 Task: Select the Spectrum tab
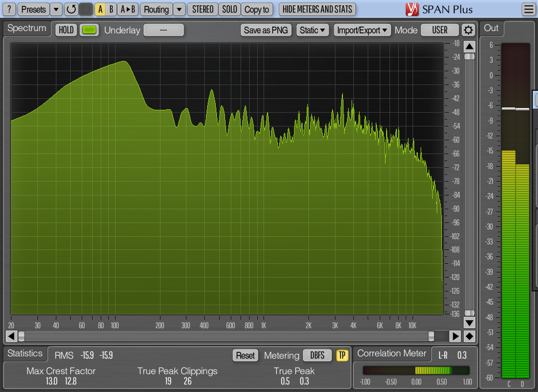coord(27,28)
